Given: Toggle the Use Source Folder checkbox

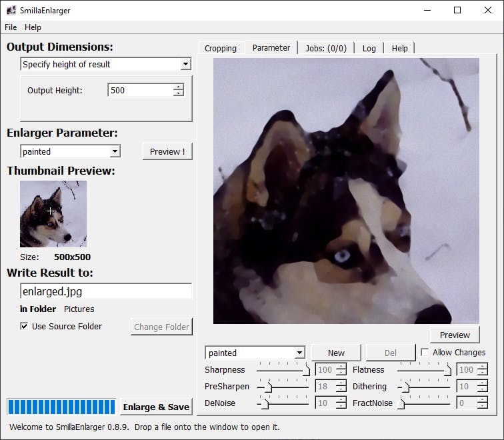Looking at the screenshot, I should coord(25,326).
